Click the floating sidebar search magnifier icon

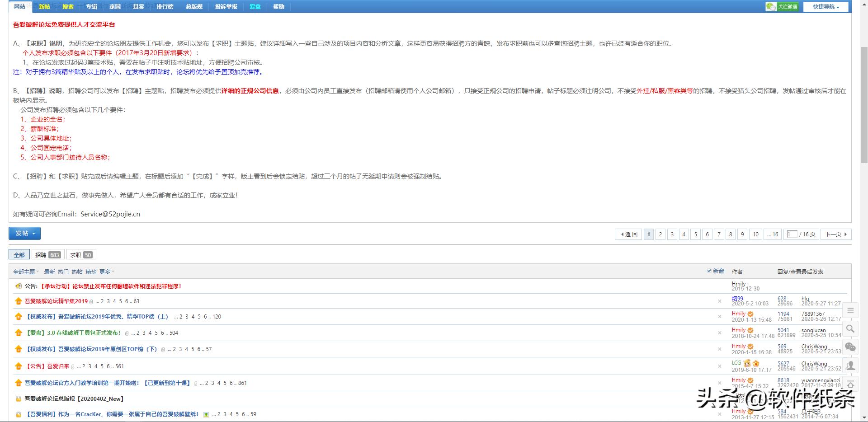click(850, 329)
